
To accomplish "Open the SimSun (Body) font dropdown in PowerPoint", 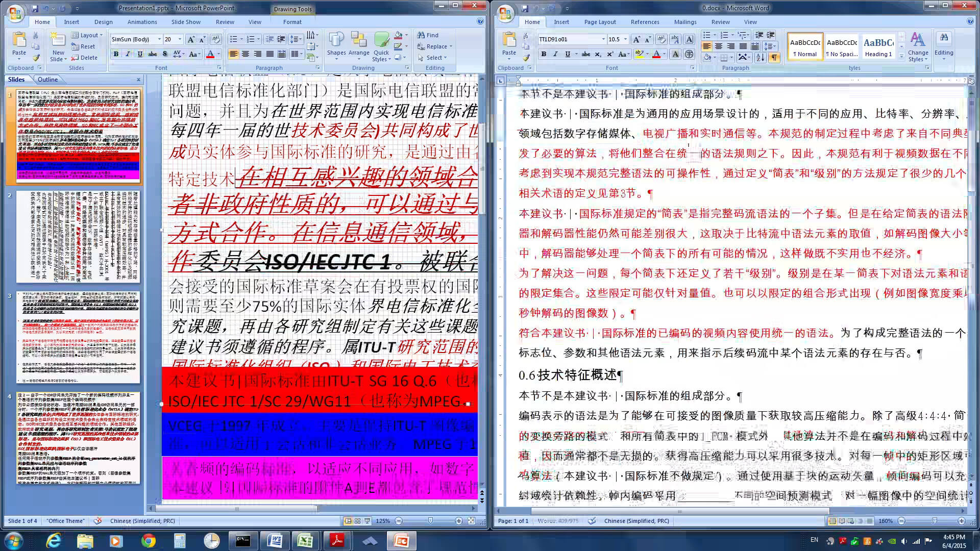I will (159, 39).
